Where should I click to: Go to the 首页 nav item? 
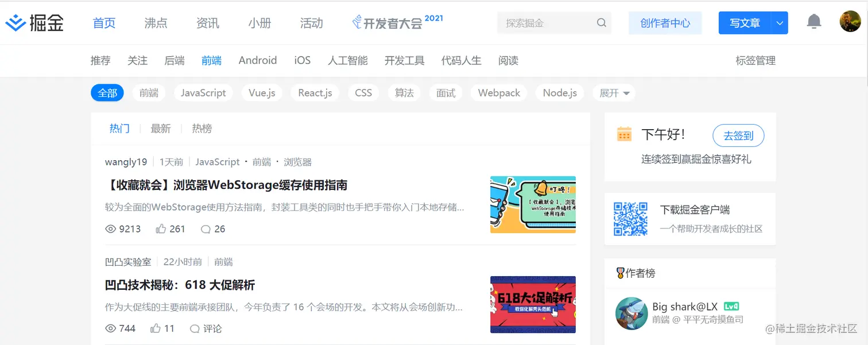[104, 23]
